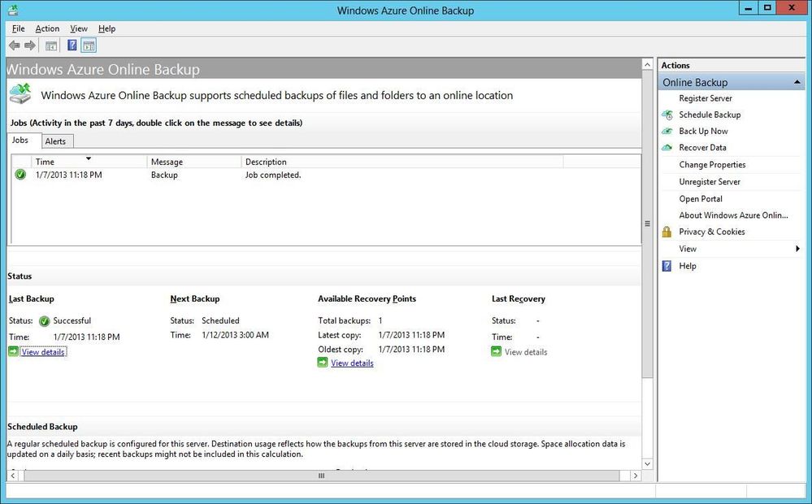Click horizontal scrollbar right arrow

click(636, 476)
